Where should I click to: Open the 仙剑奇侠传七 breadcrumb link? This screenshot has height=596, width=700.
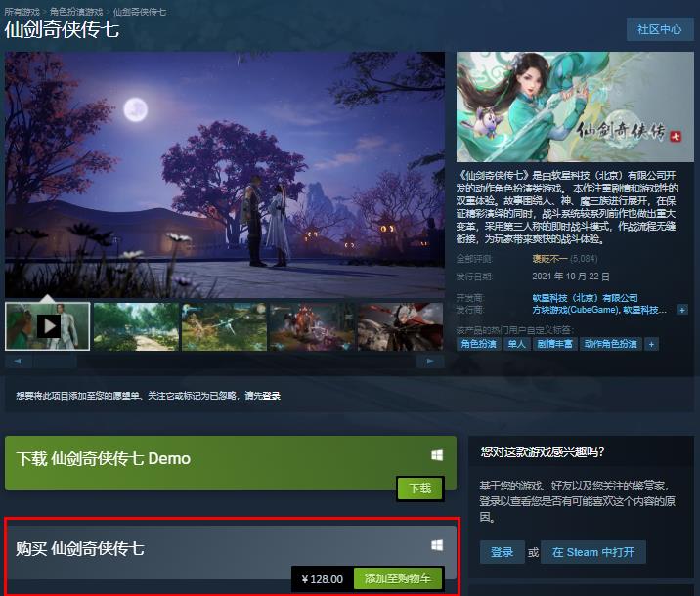click(x=140, y=12)
